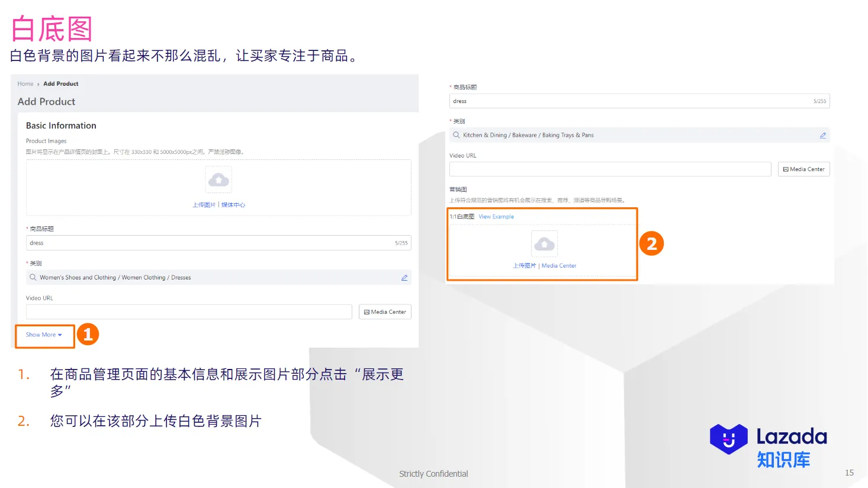Screen dimensions: 868x488
Task: Click the image icon inside the left Media Center button
Action: pyautogui.click(x=366, y=312)
